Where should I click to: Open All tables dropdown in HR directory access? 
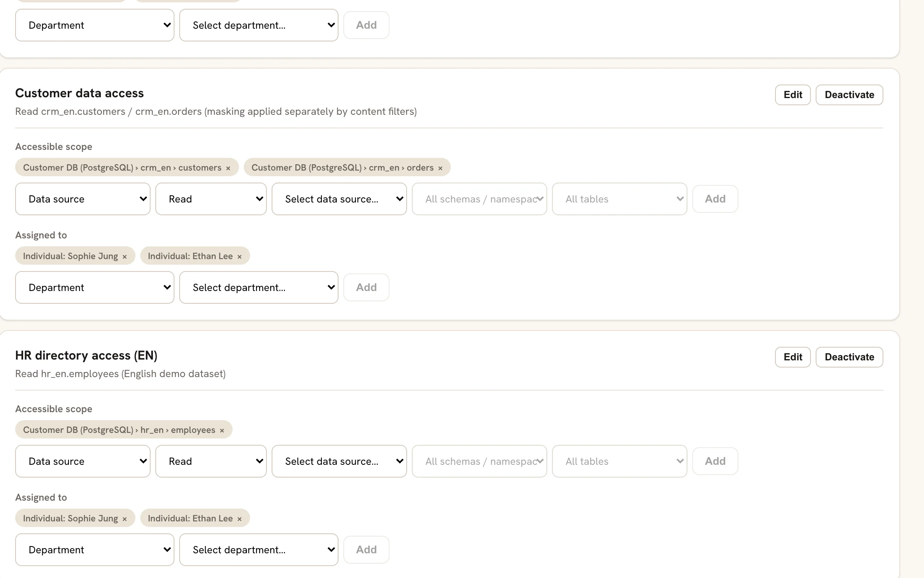point(620,461)
